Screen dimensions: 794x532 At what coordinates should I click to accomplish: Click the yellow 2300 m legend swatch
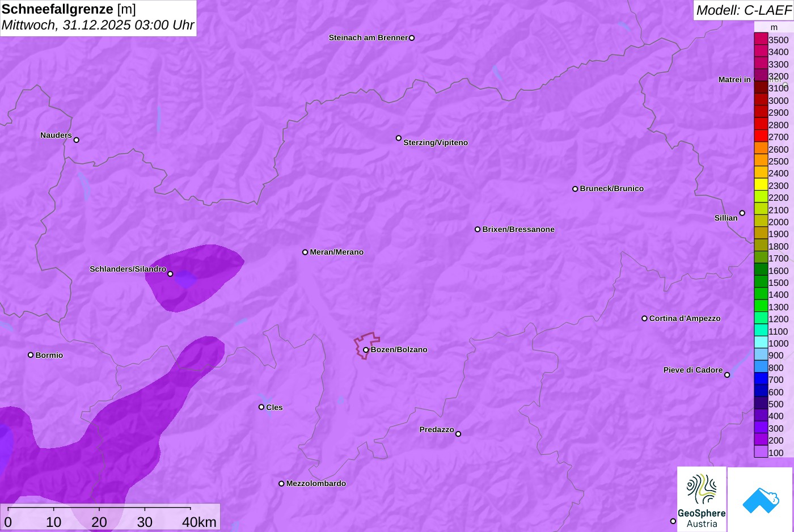[761, 185]
